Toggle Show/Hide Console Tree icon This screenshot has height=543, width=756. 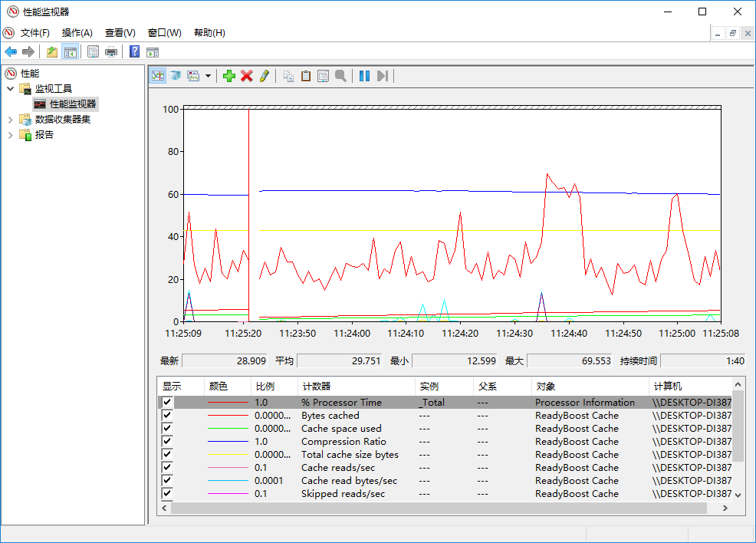pos(71,51)
